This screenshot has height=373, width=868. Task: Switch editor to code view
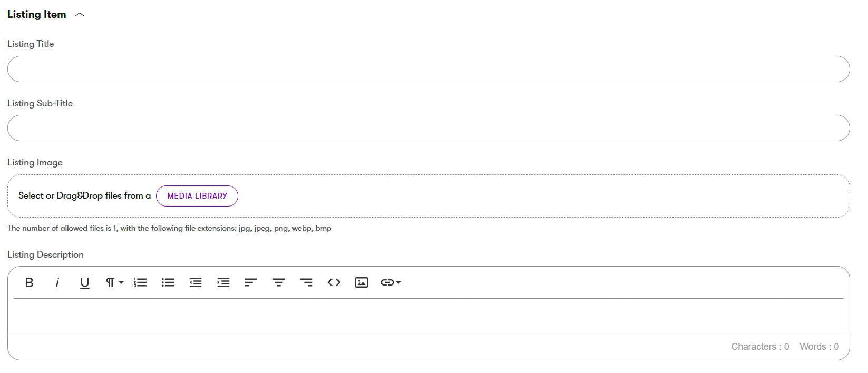pos(334,283)
